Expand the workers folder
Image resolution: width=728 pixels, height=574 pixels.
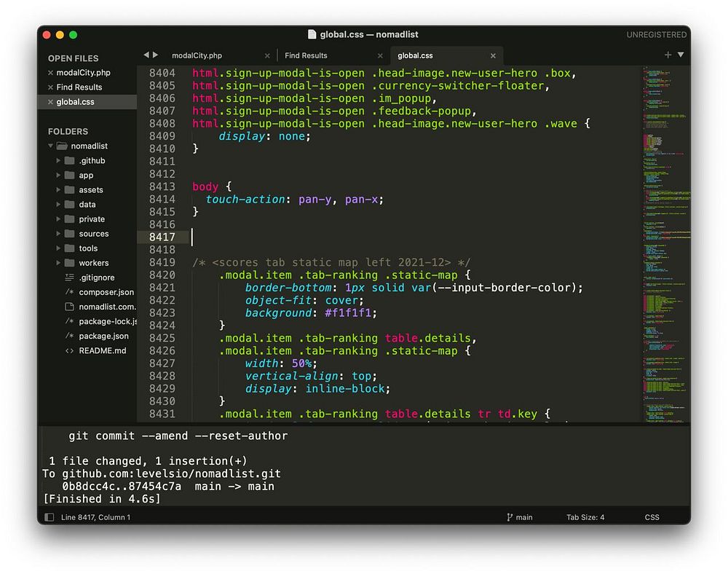click(58, 263)
